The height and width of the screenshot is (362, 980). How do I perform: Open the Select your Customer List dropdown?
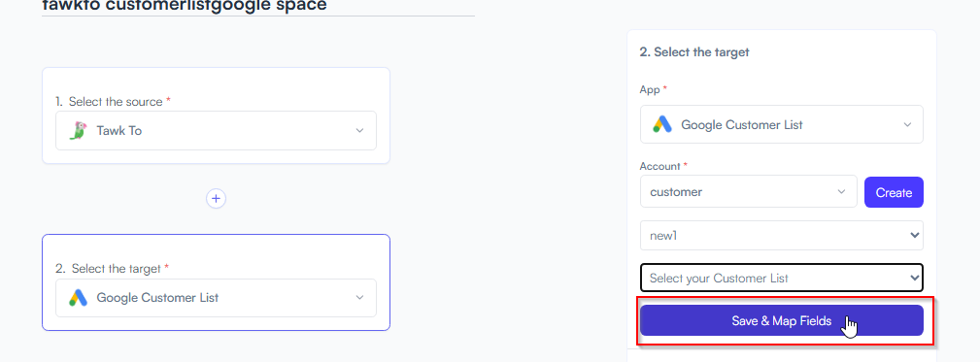point(781,279)
